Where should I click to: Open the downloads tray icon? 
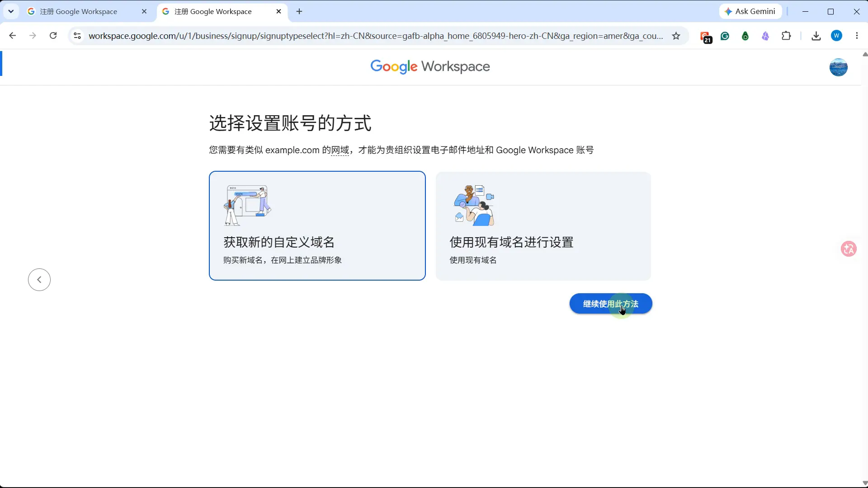[816, 36]
